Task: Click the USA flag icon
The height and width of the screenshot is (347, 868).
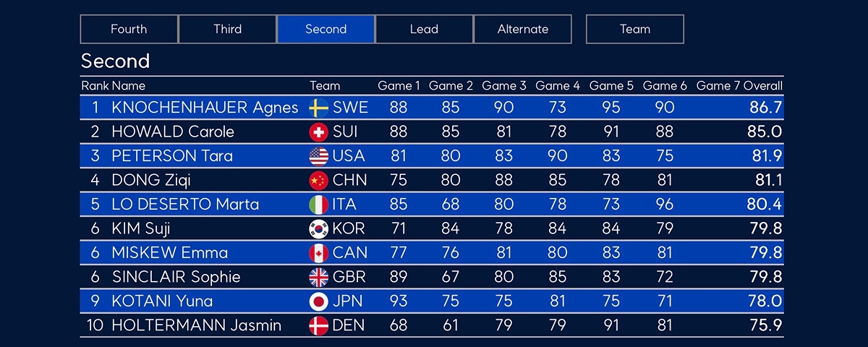Action: [x=318, y=156]
